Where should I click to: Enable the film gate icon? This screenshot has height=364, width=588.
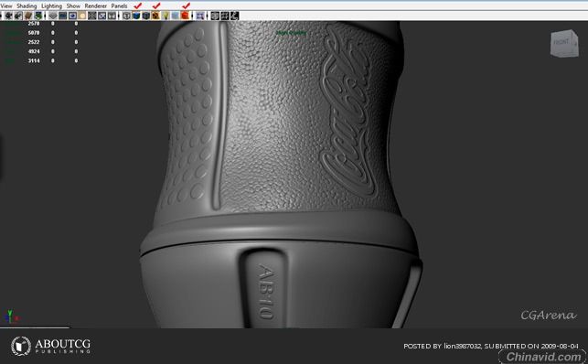[x=62, y=16]
